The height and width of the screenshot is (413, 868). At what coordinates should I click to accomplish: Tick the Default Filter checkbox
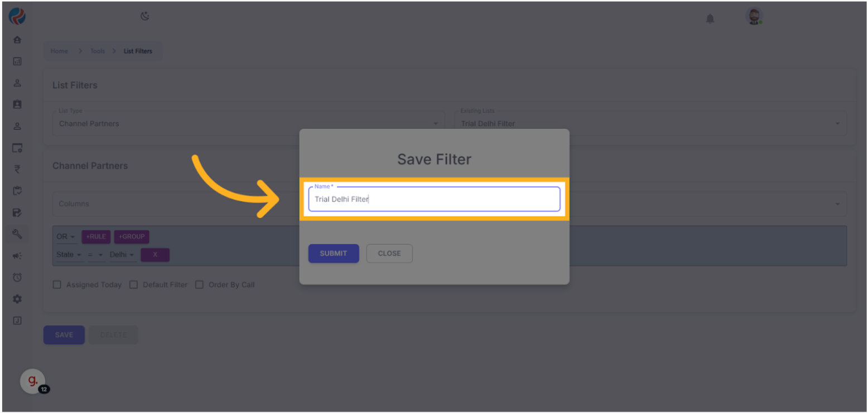(x=133, y=285)
